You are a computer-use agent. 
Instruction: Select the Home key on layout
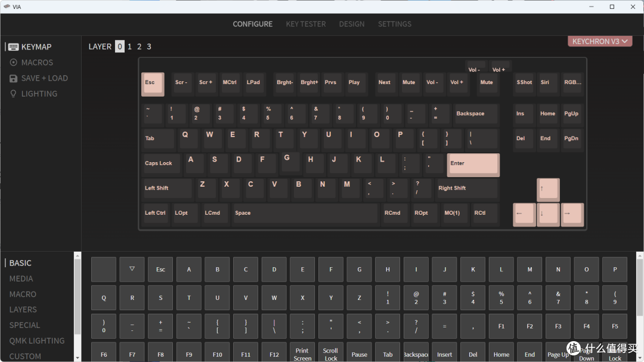(548, 114)
